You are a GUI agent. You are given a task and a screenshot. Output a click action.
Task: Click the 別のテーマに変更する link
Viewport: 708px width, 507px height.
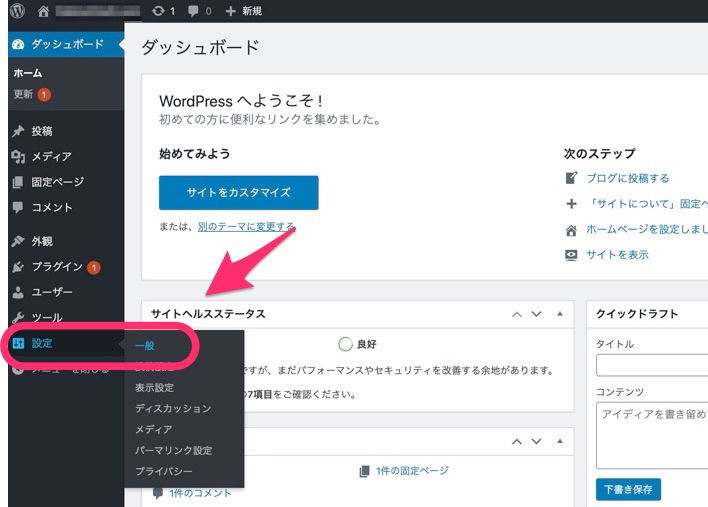tap(246, 226)
